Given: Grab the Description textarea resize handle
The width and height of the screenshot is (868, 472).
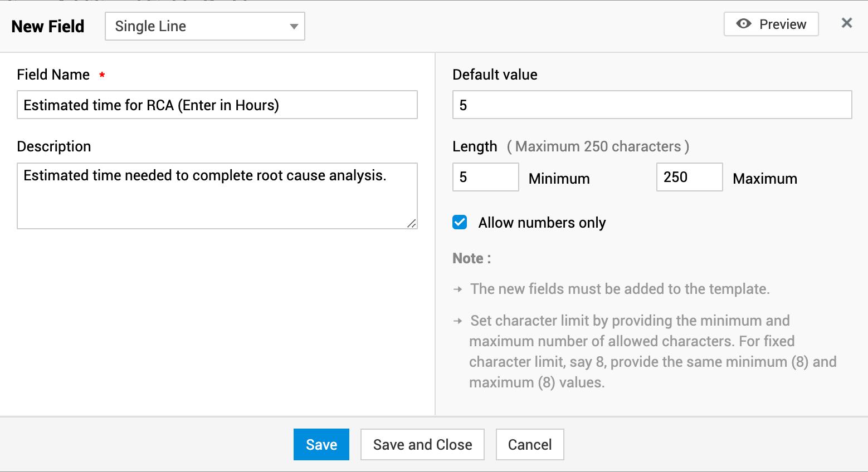Looking at the screenshot, I should click(412, 224).
